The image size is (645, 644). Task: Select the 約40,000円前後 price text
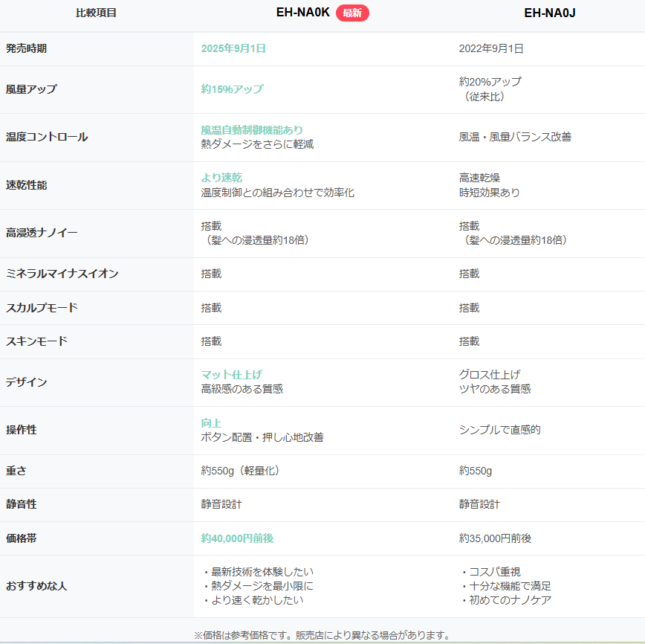click(242, 538)
